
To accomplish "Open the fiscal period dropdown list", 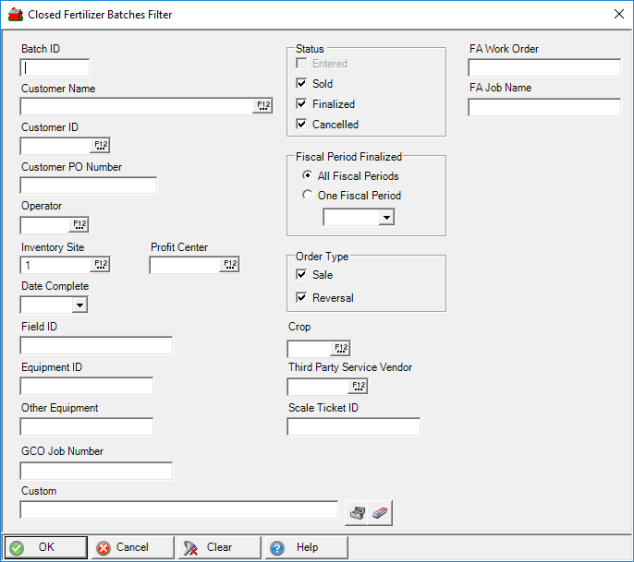I will coord(385,217).
